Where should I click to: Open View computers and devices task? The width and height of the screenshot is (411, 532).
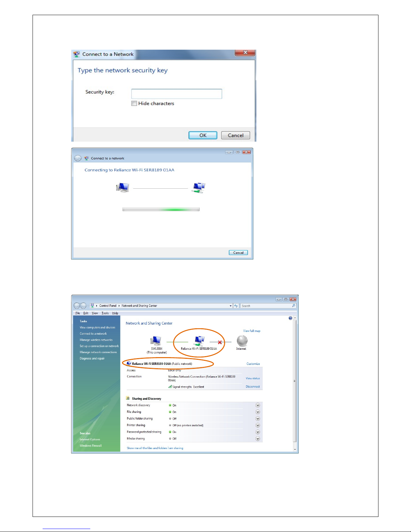coord(97,328)
